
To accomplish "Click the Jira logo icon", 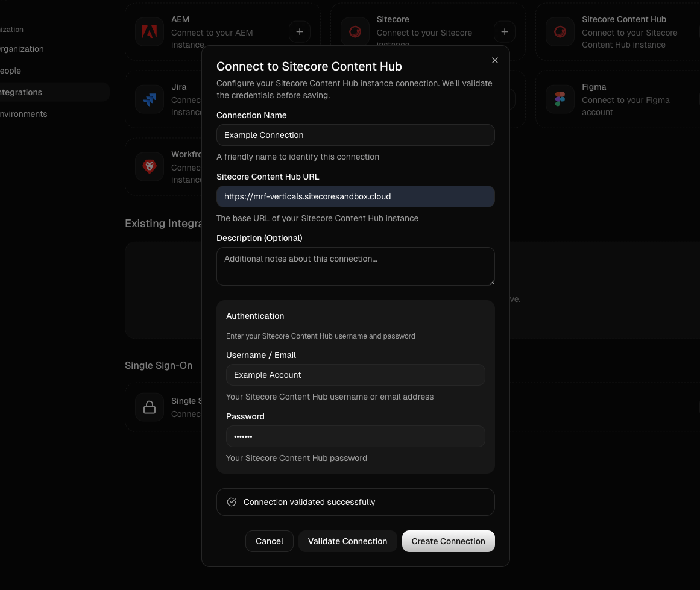I will [x=150, y=99].
